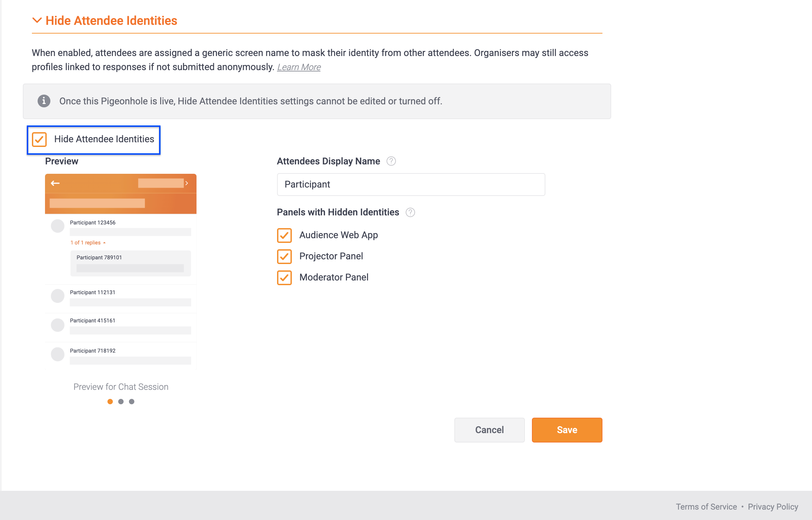This screenshot has width=812, height=520.
Task: Select the second preview carousel dot
Action: pos(121,402)
